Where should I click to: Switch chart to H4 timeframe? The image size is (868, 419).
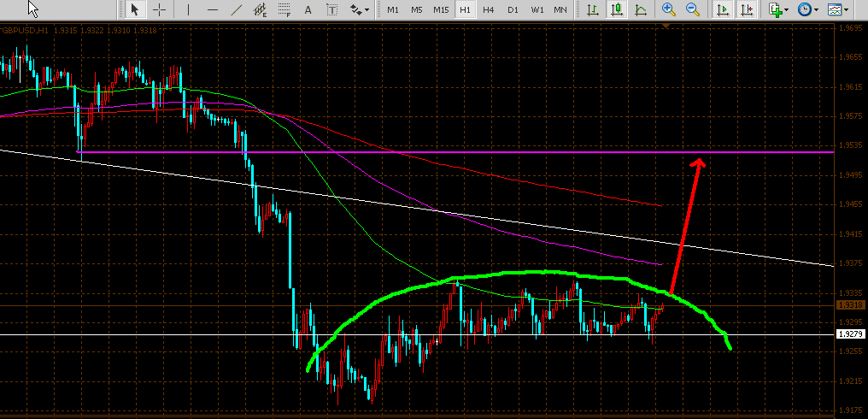(489, 9)
